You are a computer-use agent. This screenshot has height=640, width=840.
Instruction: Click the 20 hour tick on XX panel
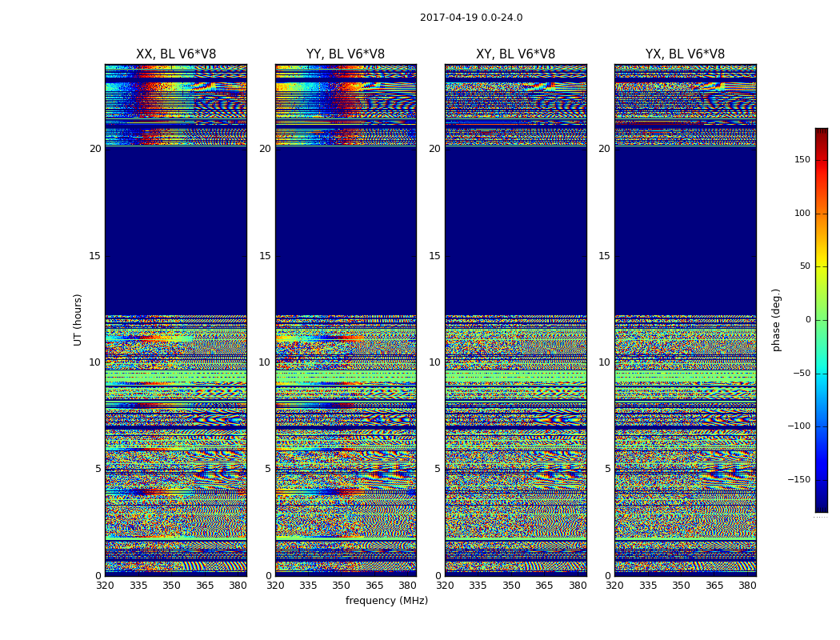(95, 149)
